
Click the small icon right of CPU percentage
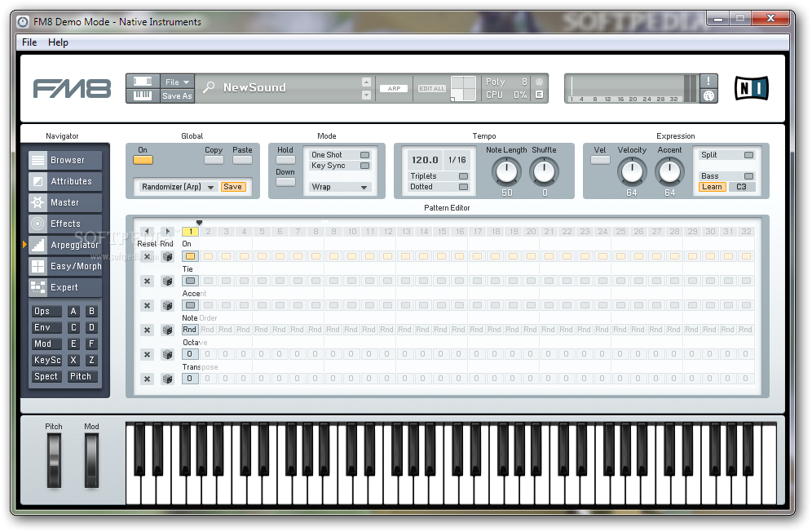click(539, 95)
